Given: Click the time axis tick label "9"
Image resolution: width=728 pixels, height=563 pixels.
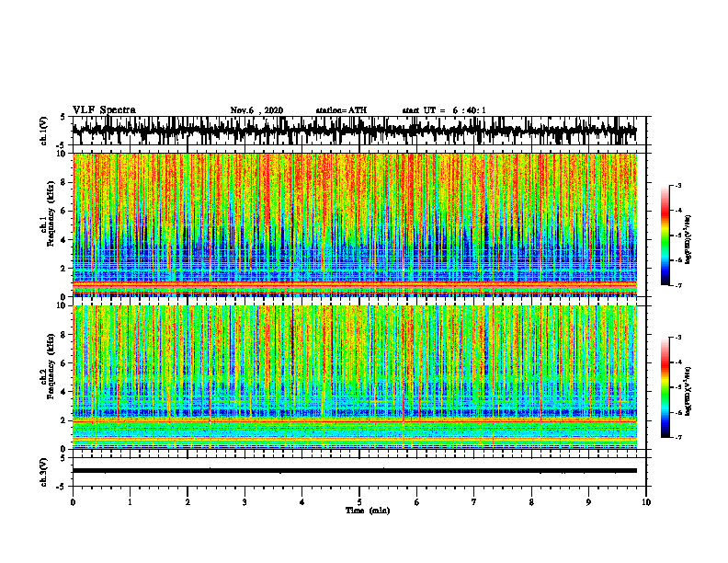Looking at the screenshot, I should point(588,502).
